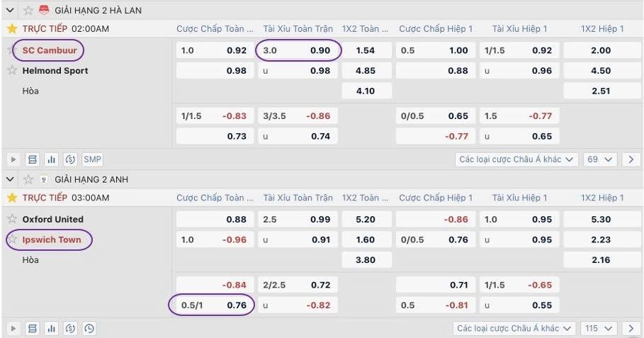Viewport: 644px width, 338px height.
Task: Click cash-out icon under Oxford vs Ipswich
Action: pyautogui.click(x=69, y=329)
